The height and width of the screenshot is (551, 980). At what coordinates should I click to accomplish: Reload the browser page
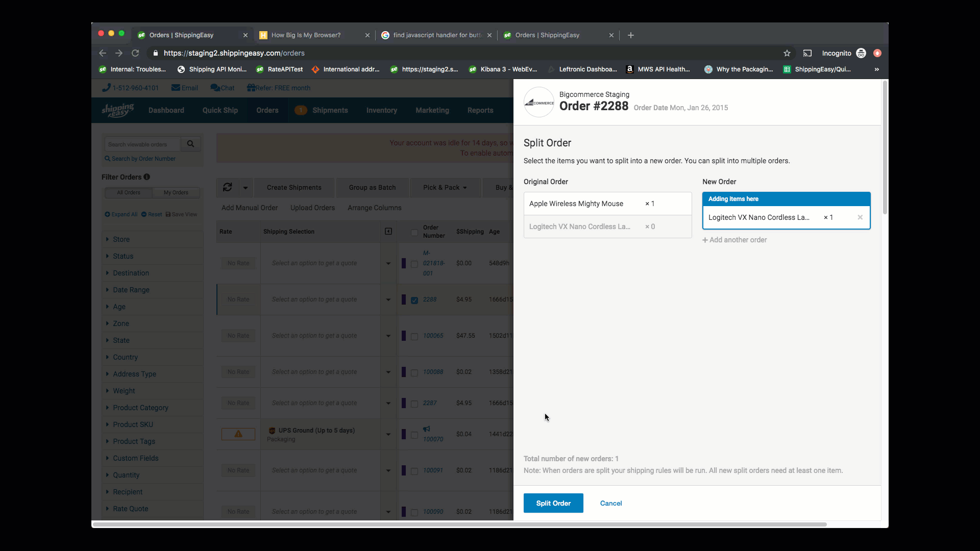click(x=135, y=53)
